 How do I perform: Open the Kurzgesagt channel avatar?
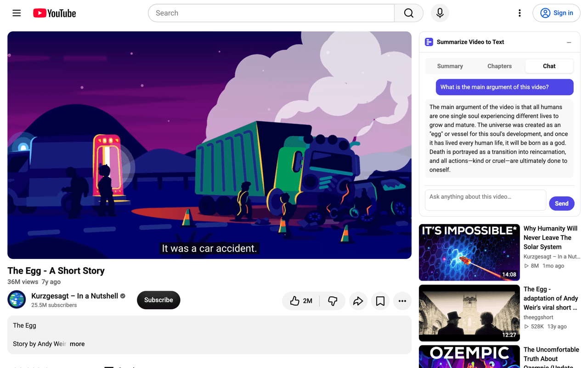pos(17,299)
